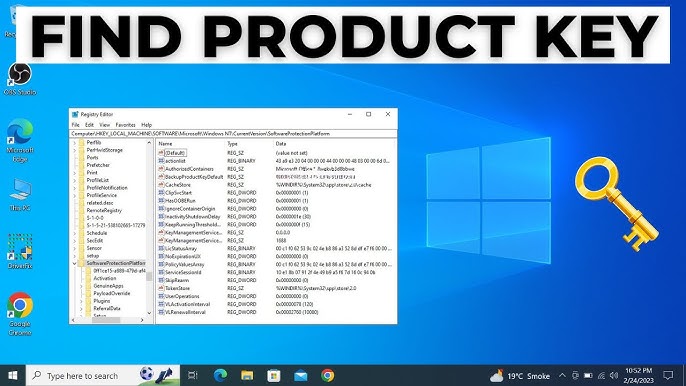Expand the ProfileList registry key
The height and width of the screenshot is (386, 686).
(x=74, y=180)
